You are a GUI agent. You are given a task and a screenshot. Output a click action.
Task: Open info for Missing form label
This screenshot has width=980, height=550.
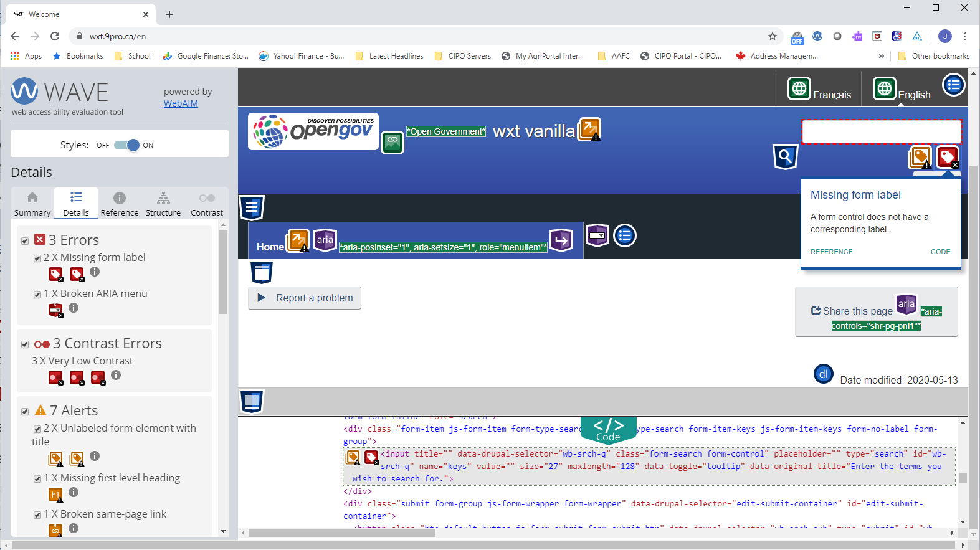[95, 272]
